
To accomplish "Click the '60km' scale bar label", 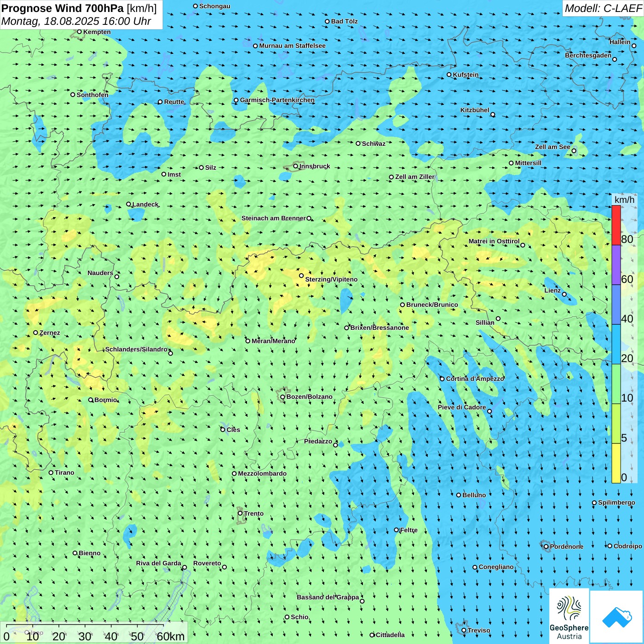I will 171,636.
